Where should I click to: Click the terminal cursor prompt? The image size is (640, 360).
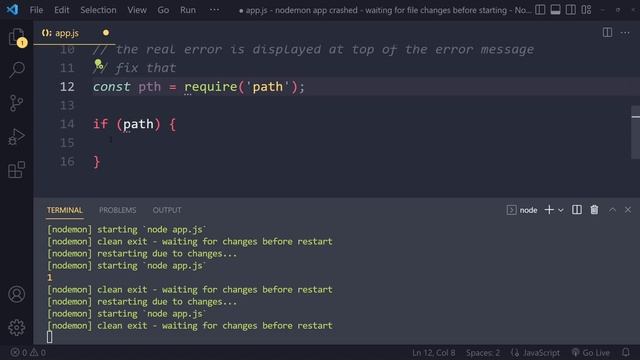pyautogui.click(x=49, y=337)
